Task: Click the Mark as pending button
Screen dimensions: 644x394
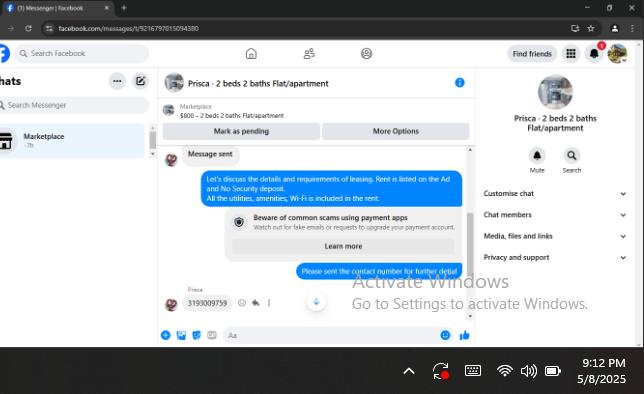Action: pos(241,131)
